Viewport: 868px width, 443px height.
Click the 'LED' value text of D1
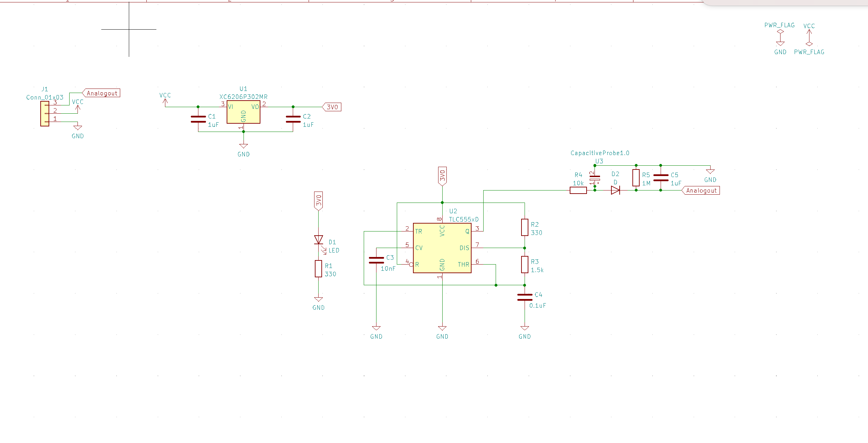coord(334,250)
